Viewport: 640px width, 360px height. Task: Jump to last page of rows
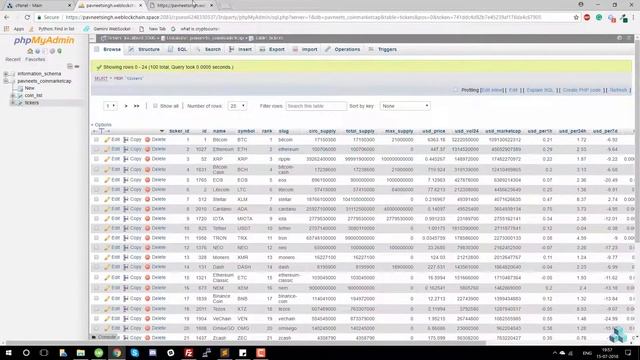coord(136,106)
